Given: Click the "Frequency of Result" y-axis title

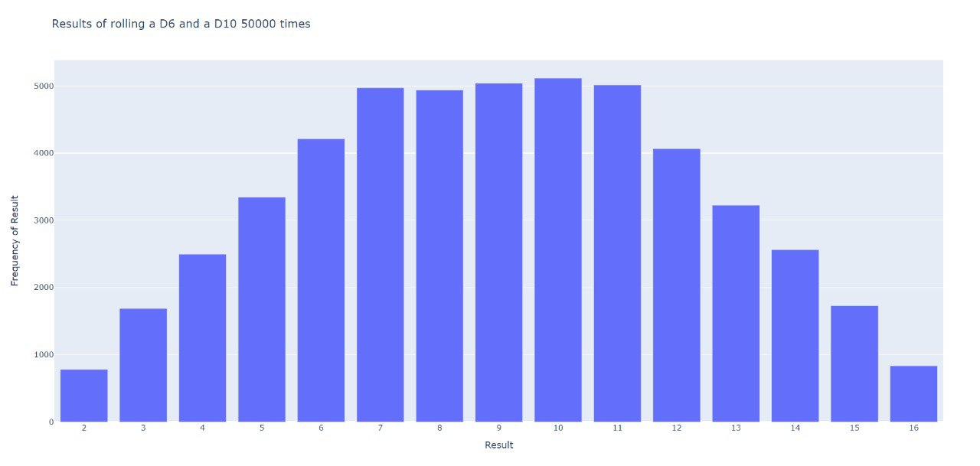Looking at the screenshot, I should pyautogui.click(x=15, y=241).
